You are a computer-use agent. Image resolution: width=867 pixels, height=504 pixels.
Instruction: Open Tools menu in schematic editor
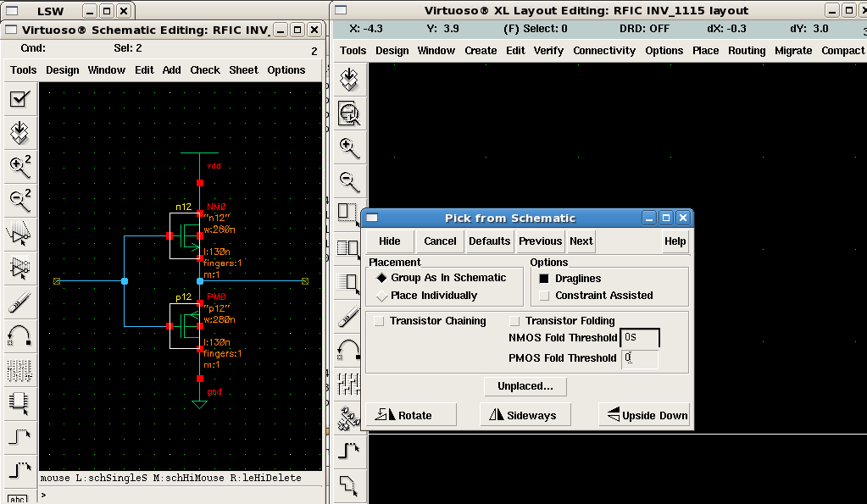[23, 70]
